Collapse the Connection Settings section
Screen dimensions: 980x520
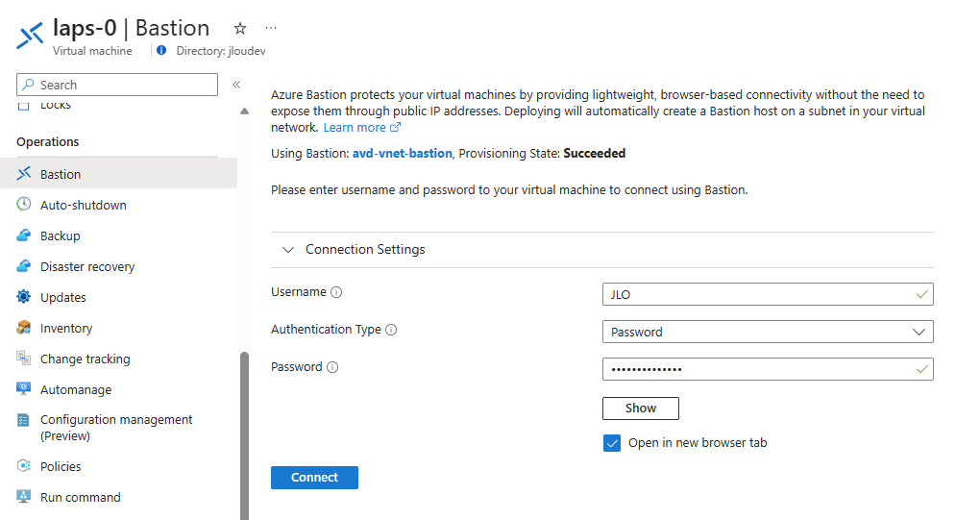(x=288, y=249)
